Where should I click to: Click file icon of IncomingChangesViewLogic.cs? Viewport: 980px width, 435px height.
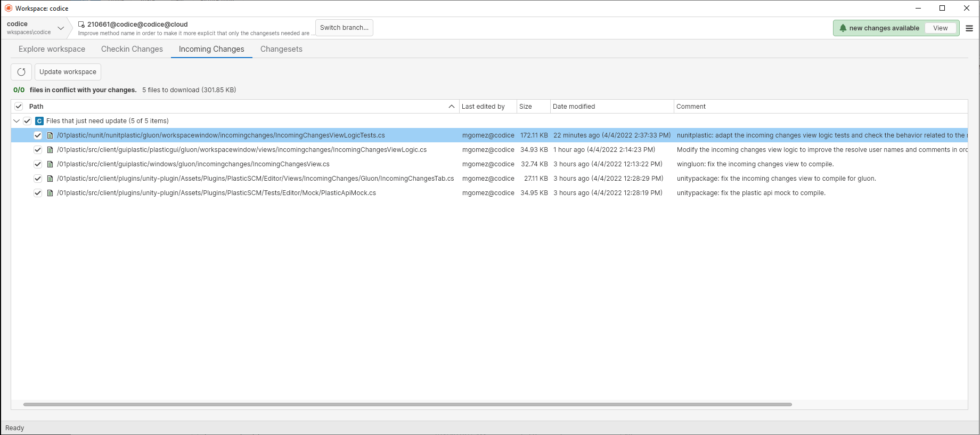[x=50, y=150]
